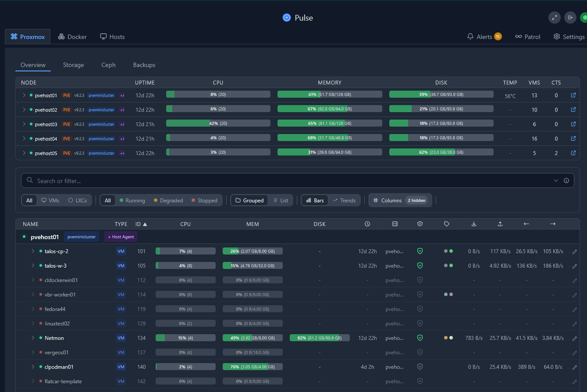The image size is (587, 392).
Task: Click clpodman01 backup shield icon
Action: click(420, 367)
